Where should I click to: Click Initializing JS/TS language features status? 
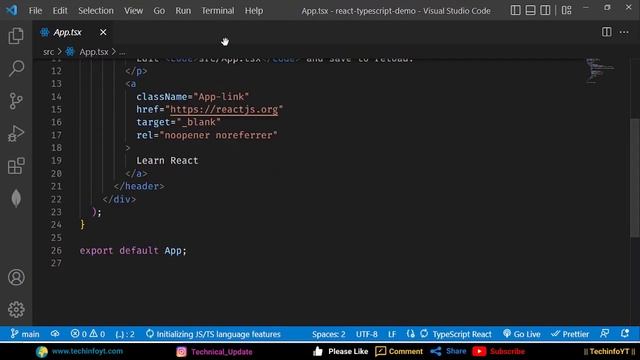point(213,334)
